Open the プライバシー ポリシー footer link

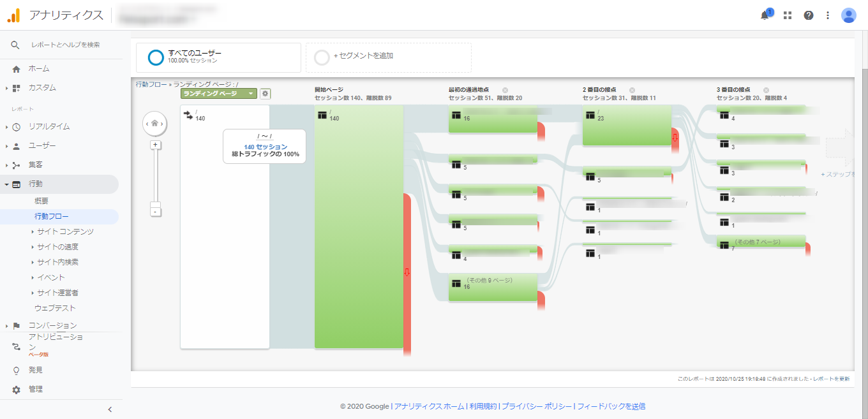[537, 406]
